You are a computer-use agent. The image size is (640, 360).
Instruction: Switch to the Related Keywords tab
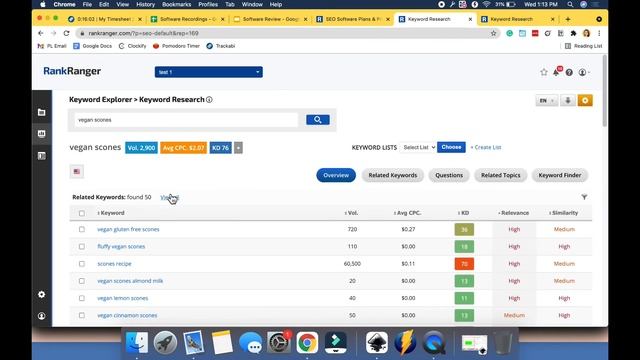pos(393,175)
